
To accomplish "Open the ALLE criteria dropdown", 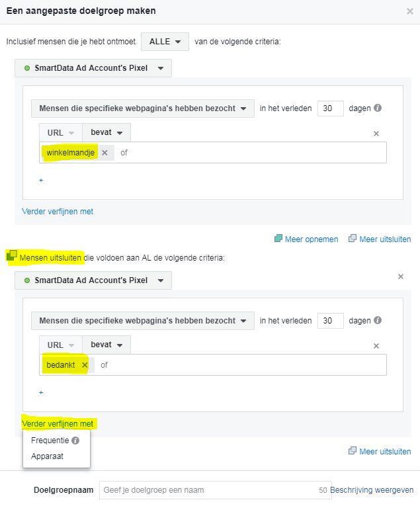I will click(x=165, y=42).
